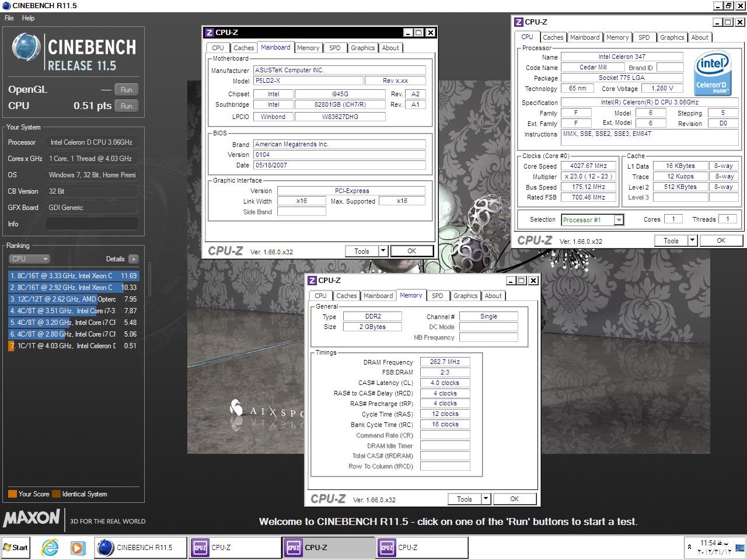747x560 pixels.
Task: Click the Z icon in the CPU tab CPU-Z title bar
Action: click(519, 22)
